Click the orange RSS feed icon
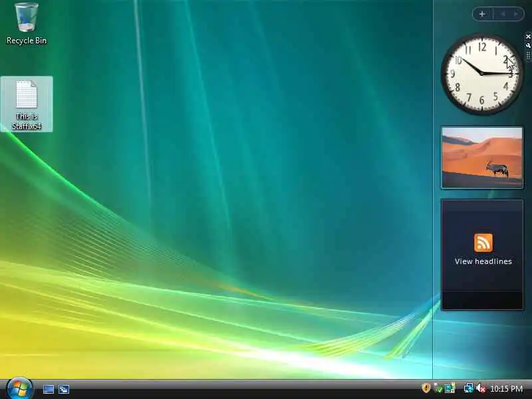This screenshot has width=532, height=399. (483, 243)
